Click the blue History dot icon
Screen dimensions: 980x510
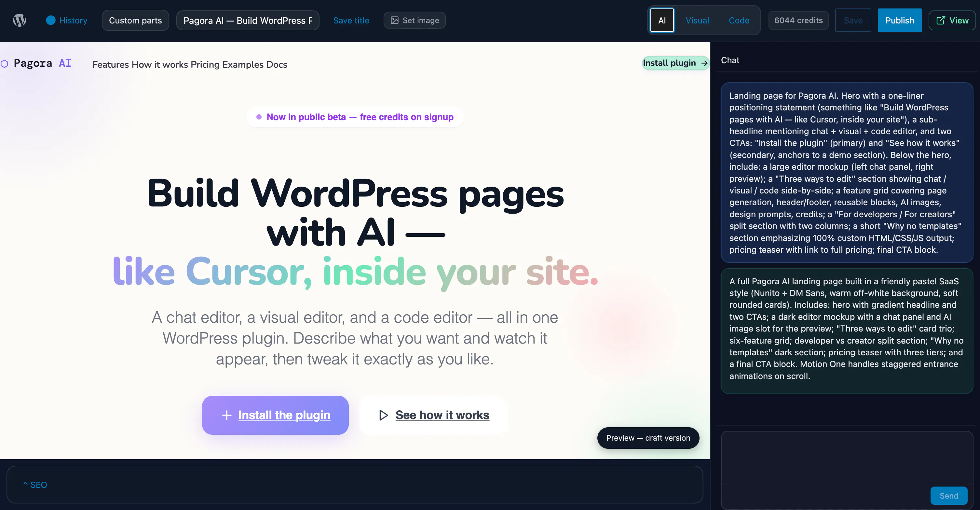[51, 20]
